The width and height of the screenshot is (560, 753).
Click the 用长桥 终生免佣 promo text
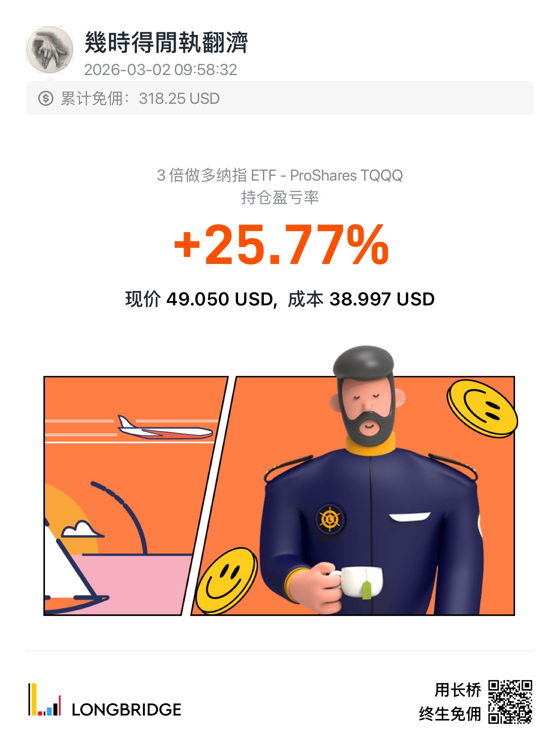coord(450,702)
